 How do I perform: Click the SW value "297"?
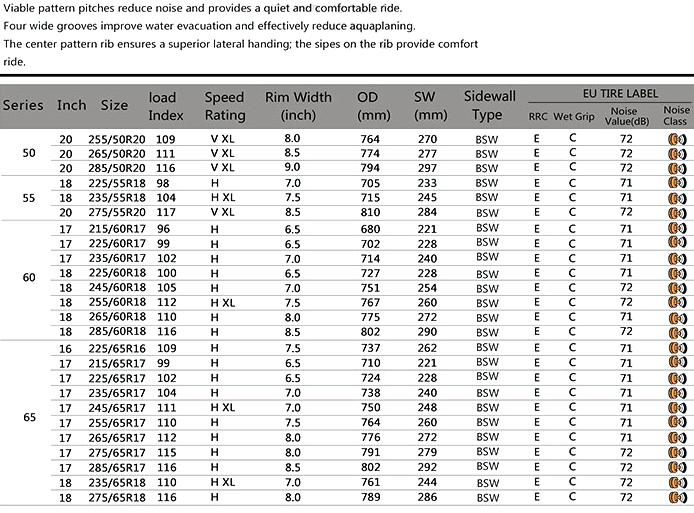(427, 168)
